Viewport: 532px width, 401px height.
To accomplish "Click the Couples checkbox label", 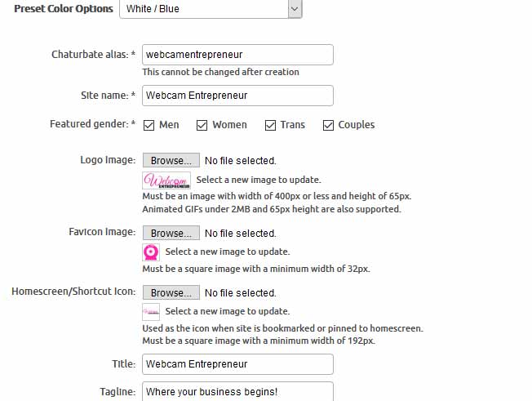I will [357, 125].
